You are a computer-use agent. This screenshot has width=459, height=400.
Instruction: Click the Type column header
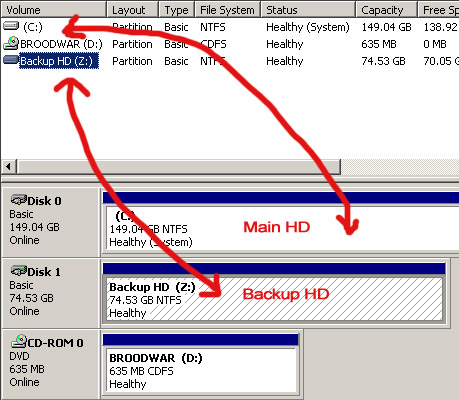pyautogui.click(x=177, y=10)
